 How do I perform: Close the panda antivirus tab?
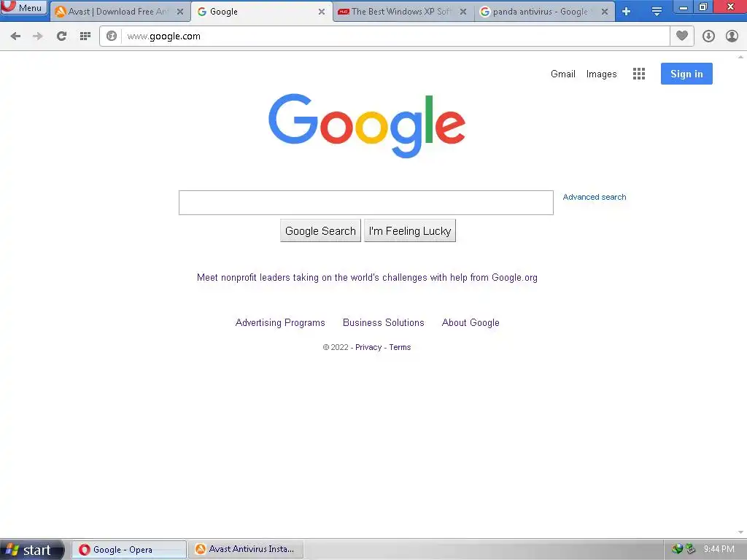coord(605,12)
